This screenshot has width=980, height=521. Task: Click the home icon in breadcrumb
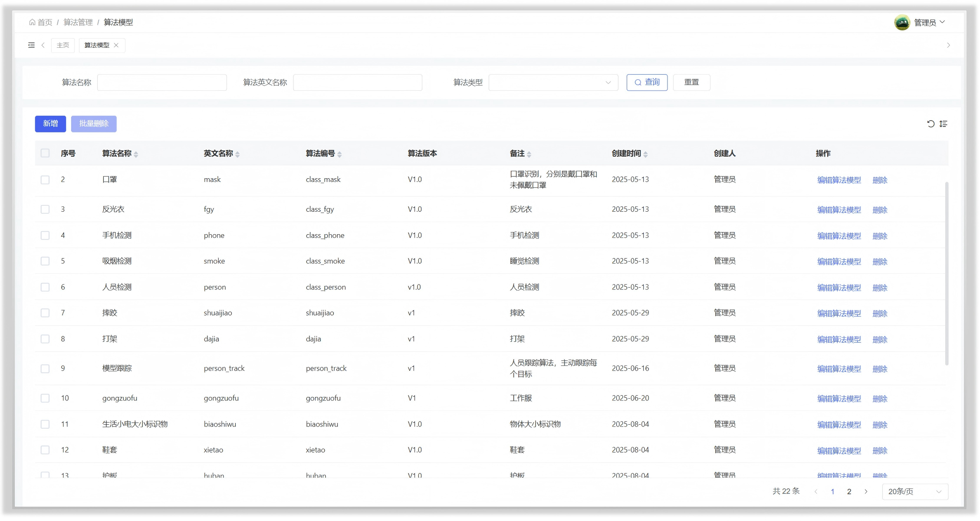pyautogui.click(x=32, y=22)
